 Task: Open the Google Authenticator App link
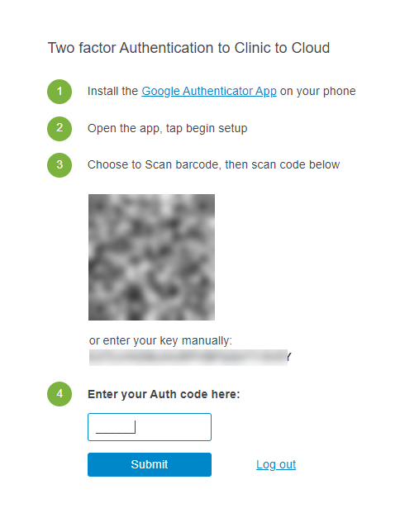tap(209, 91)
